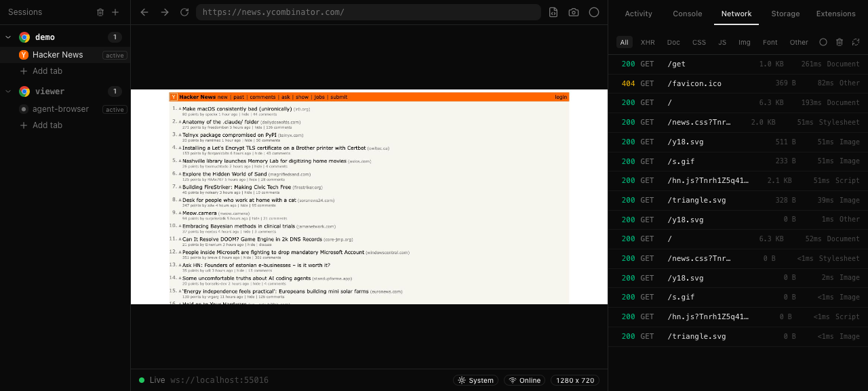The height and width of the screenshot is (391, 868).
Task: Reload the page with the refresh icon
Action: (184, 12)
